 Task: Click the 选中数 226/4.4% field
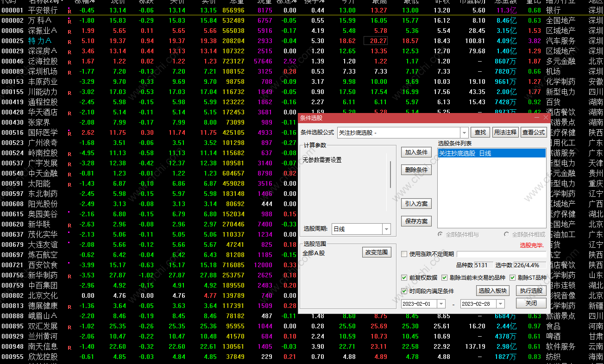[x=530, y=265]
